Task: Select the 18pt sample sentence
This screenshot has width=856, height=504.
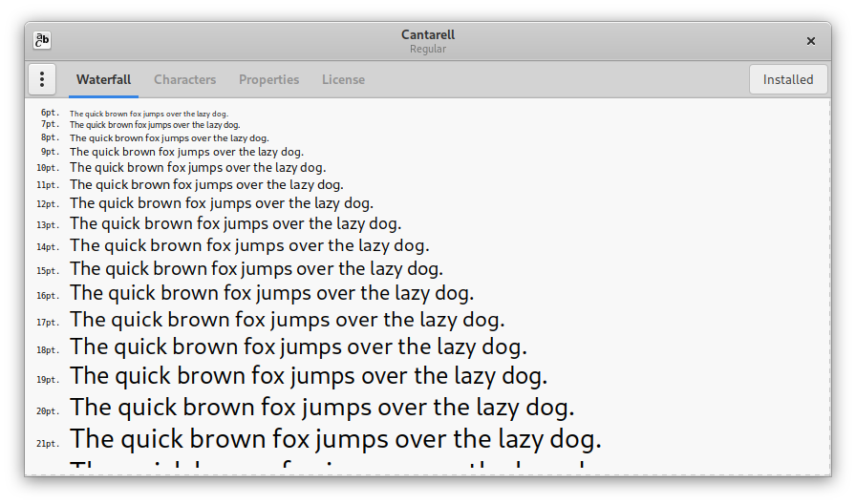Action: [298, 346]
